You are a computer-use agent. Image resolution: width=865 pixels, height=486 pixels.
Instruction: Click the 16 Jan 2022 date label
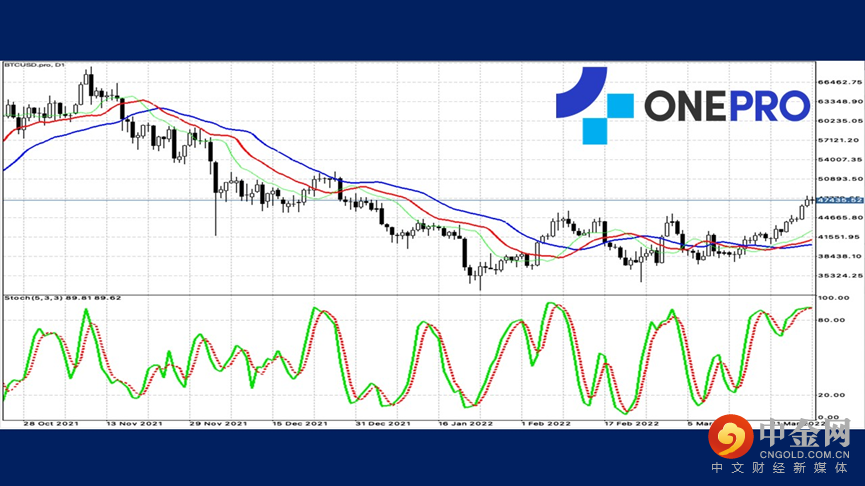coord(466,424)
